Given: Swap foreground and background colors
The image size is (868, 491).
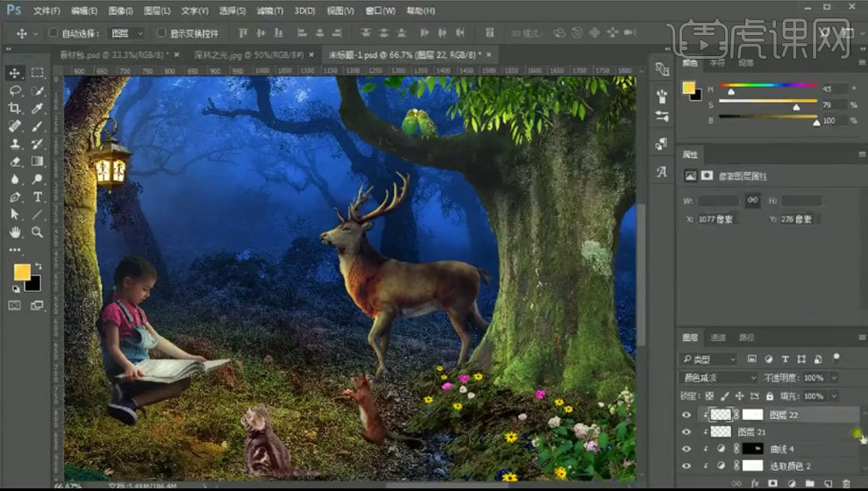Looking at the screenshot, I should [39, 267].
